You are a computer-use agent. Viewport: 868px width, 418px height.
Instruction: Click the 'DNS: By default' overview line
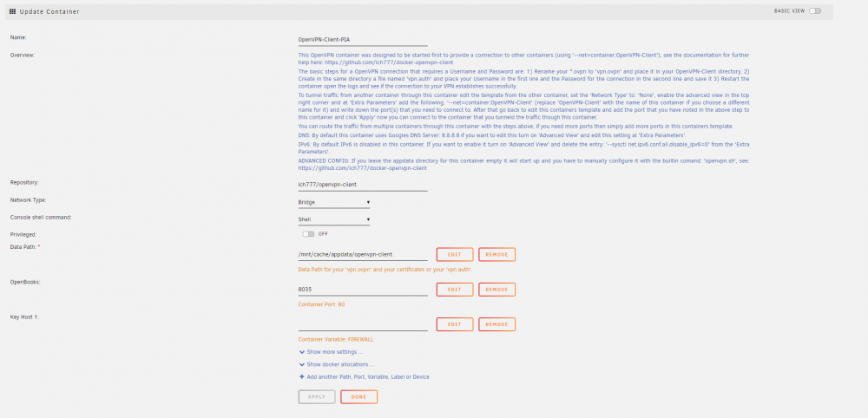pos(492,135)
